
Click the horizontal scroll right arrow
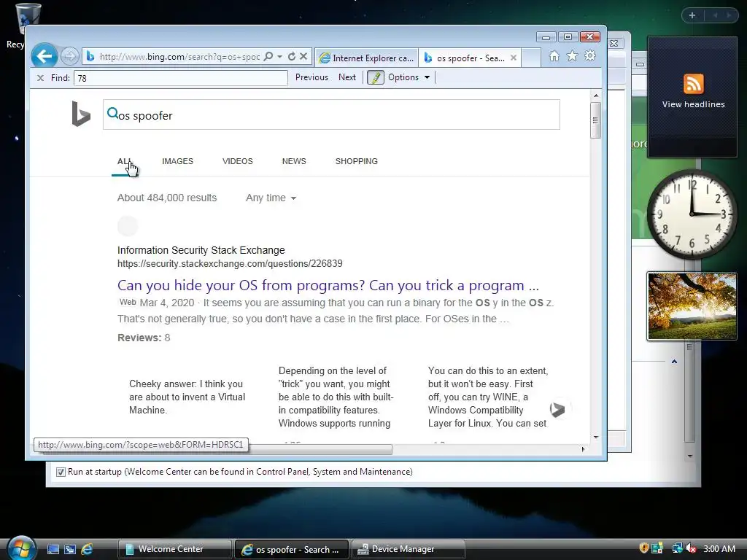[583, 449]
